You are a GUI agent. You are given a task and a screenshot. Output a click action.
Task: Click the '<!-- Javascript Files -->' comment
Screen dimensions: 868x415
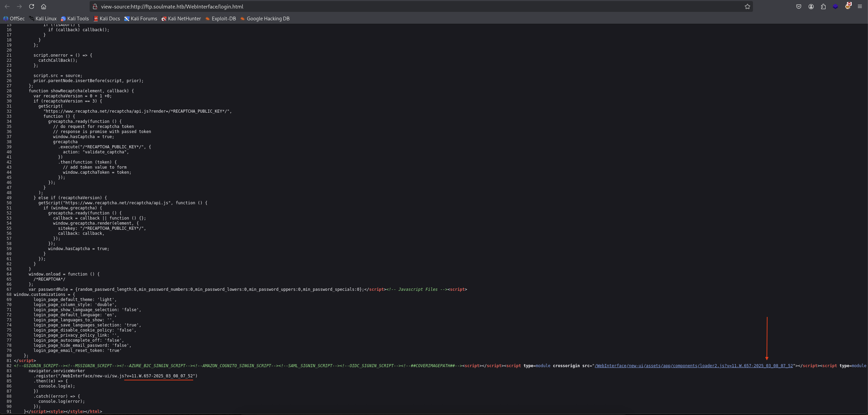tap(417, 289)
